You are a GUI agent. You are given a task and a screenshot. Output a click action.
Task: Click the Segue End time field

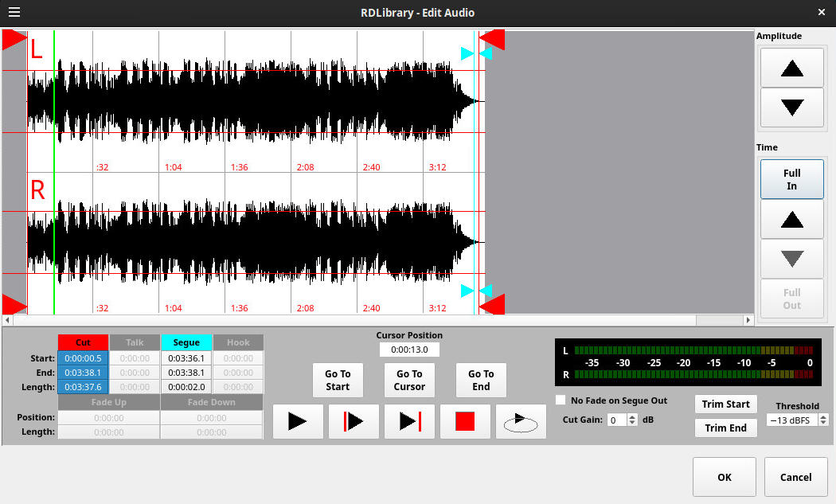tap(186, 373)
